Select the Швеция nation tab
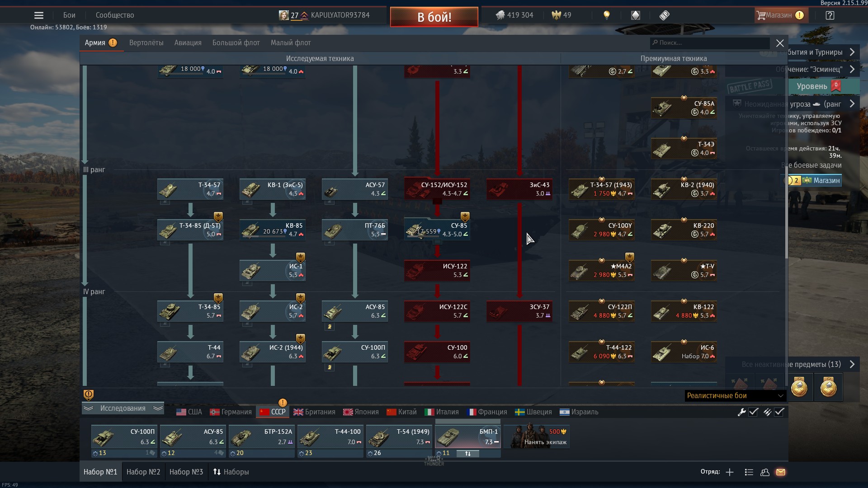The height and width of the screenshot is (488, 868). [x=533, y=412]
